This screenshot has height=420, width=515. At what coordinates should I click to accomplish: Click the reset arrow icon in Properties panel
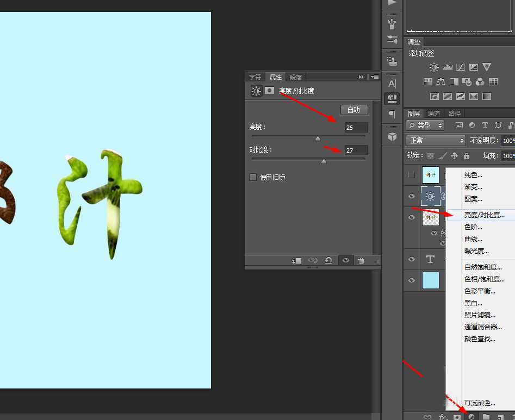click(328, 260)
